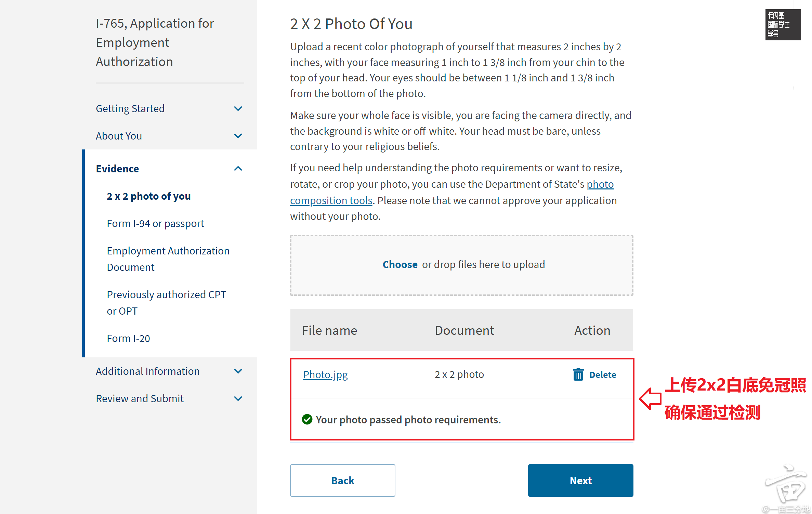Open the 2 x 2 photo of you item

pos(149,196)
